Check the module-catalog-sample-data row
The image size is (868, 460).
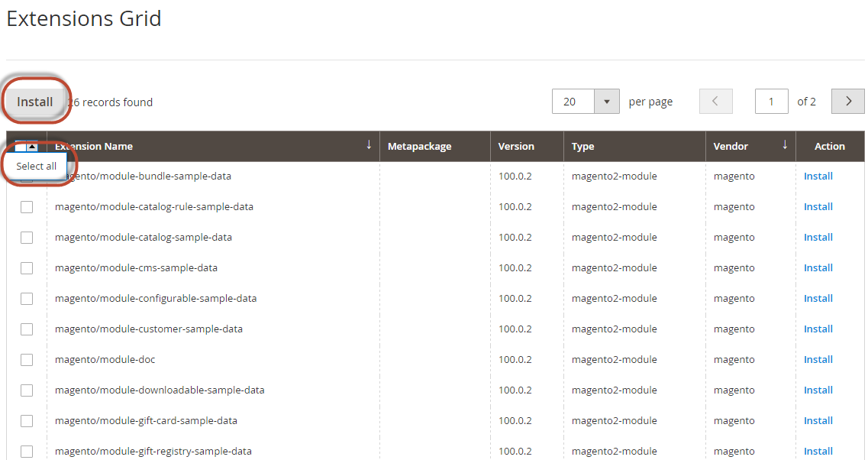coord(27,238)
